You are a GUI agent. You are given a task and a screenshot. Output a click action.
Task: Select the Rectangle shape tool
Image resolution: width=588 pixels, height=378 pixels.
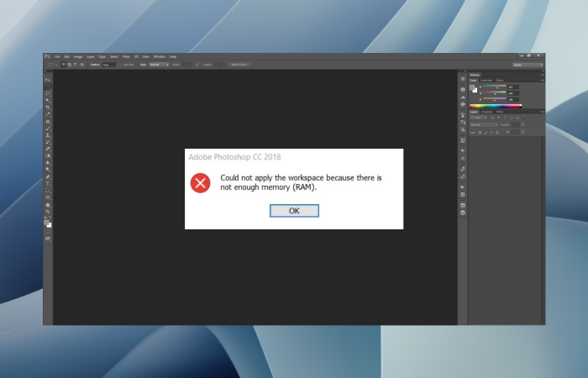(48, 197)
